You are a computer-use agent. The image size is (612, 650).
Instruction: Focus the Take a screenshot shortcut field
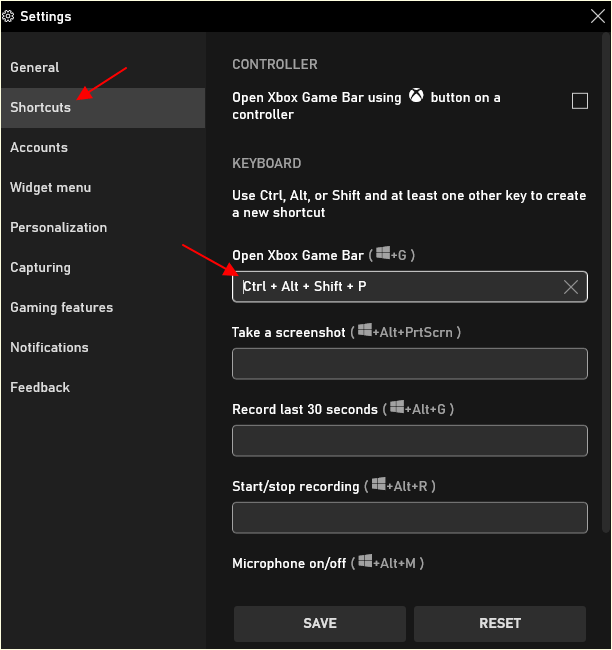tap(410, 364)
